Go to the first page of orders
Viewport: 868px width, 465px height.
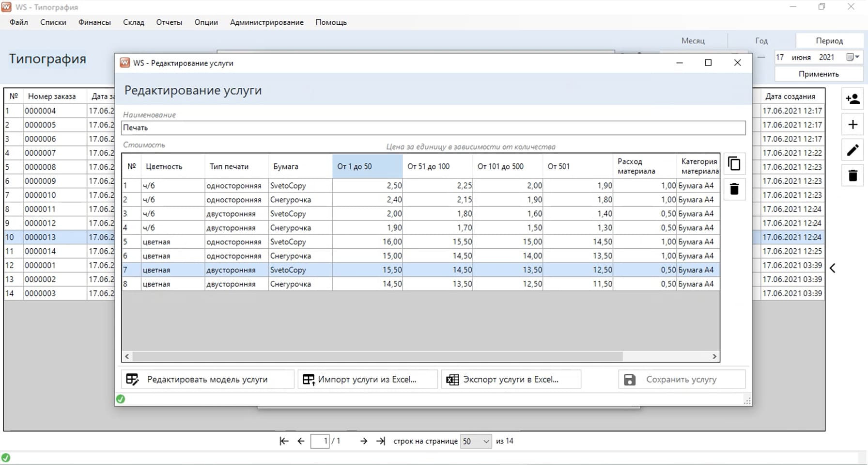284,441
